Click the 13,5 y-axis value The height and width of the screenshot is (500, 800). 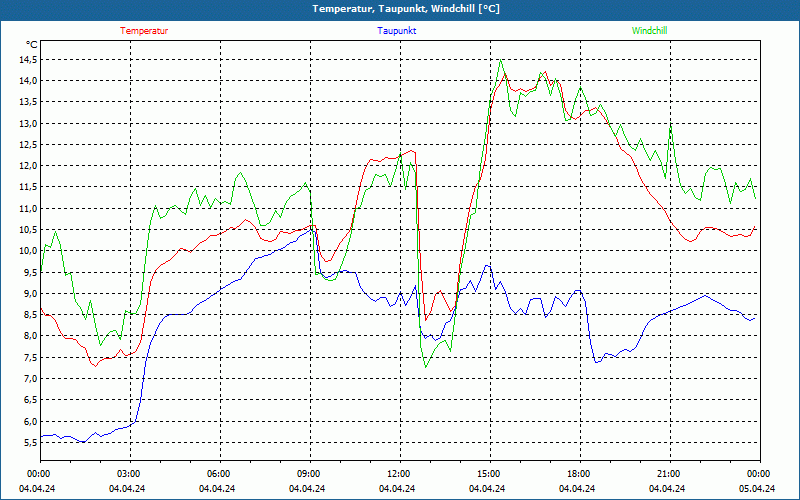click(29, 102)
